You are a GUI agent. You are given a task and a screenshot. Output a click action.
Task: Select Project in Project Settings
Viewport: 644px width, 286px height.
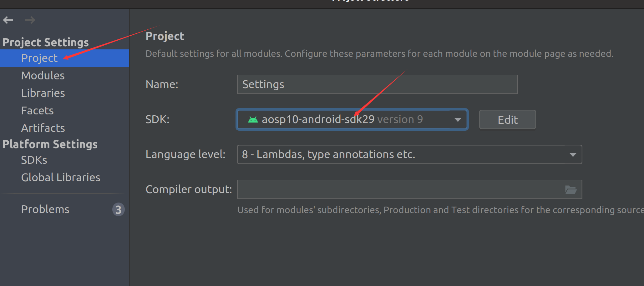coord(39,58)
